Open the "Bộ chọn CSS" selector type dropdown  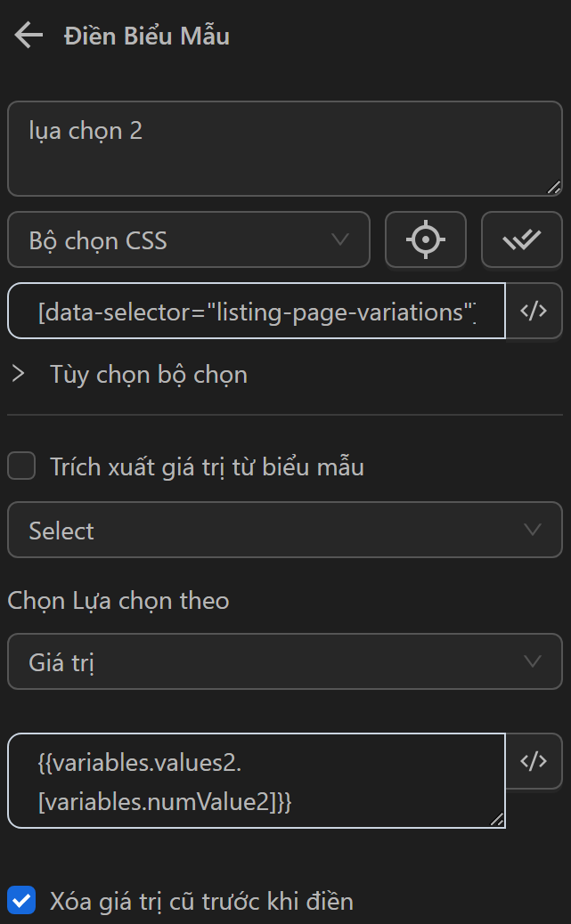tap(188, 239)
